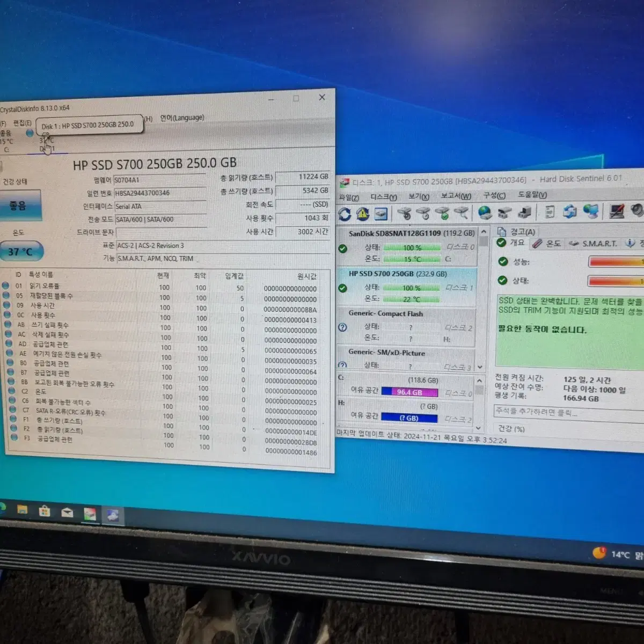This screenshot has height=644, width=644.
Task: Click the first grey disk test toolbar icon
Action: (x=405, y=214)
